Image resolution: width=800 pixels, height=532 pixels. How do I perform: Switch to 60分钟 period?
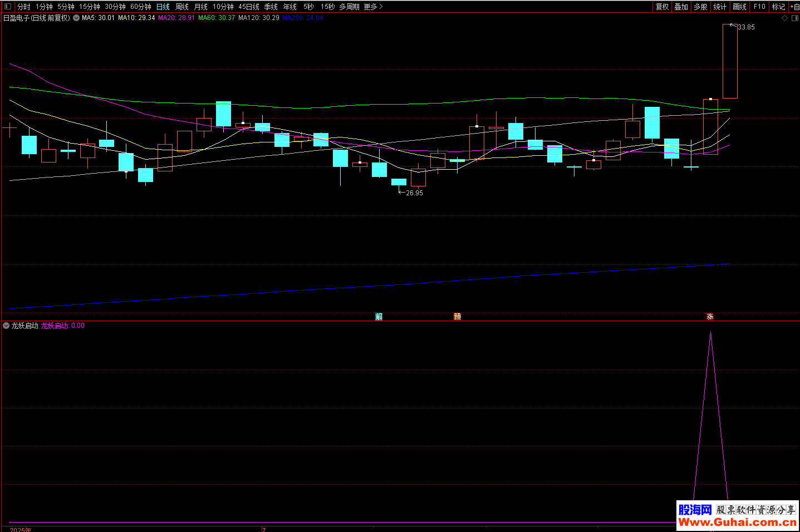(141, 7)
